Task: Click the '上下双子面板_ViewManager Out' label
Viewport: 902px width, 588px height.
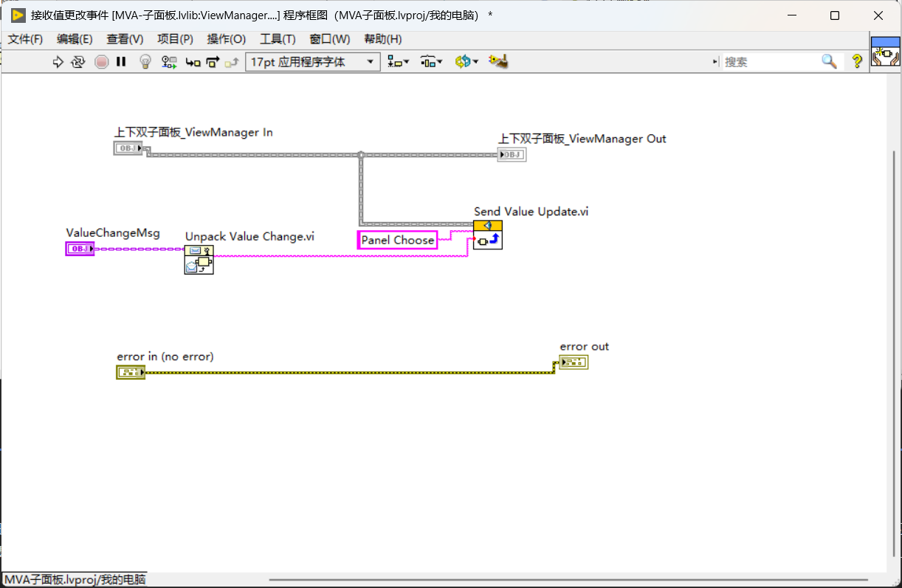Action: pos(582,139)
